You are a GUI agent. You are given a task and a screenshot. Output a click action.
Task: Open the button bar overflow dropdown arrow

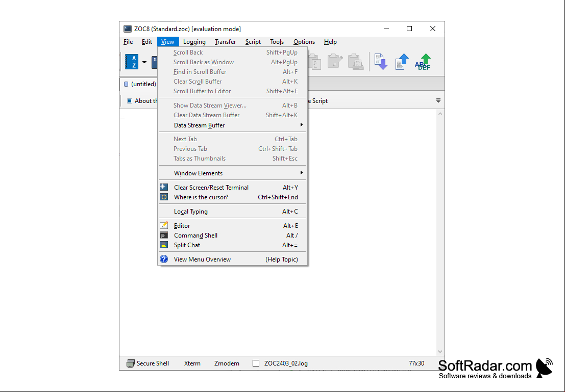point(438,101)
